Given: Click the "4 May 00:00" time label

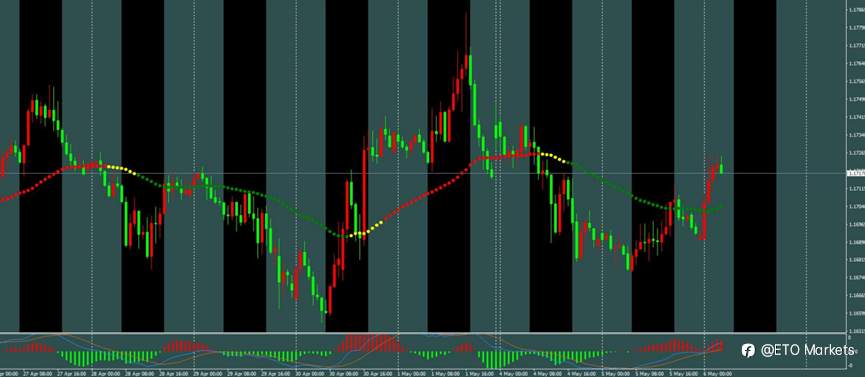Looking at the screenshot, I should 514,374.
